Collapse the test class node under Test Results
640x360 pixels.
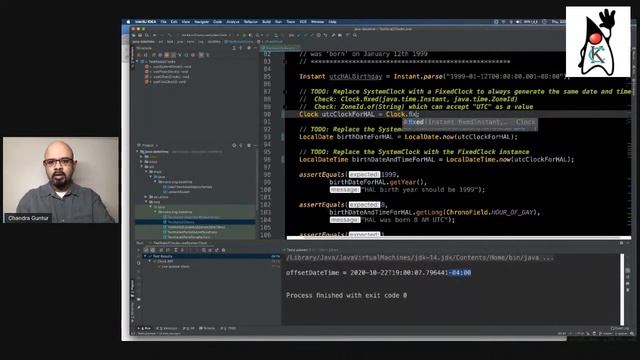tap(150, 261)
